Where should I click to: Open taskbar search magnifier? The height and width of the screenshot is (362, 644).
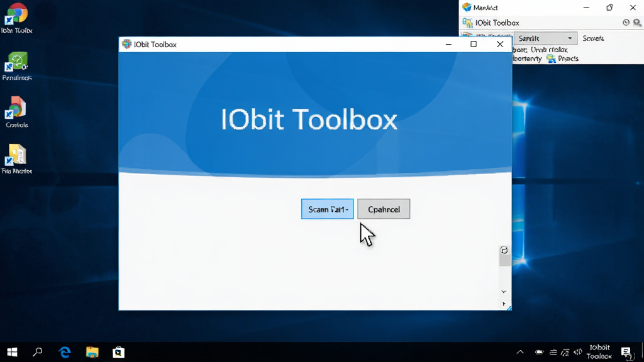pos(38,352)
